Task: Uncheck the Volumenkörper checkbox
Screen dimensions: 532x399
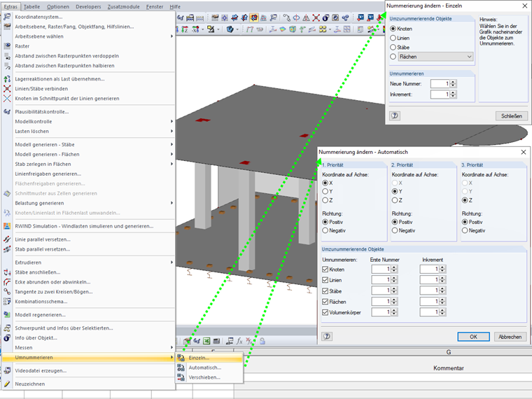Action: point(325,312)
